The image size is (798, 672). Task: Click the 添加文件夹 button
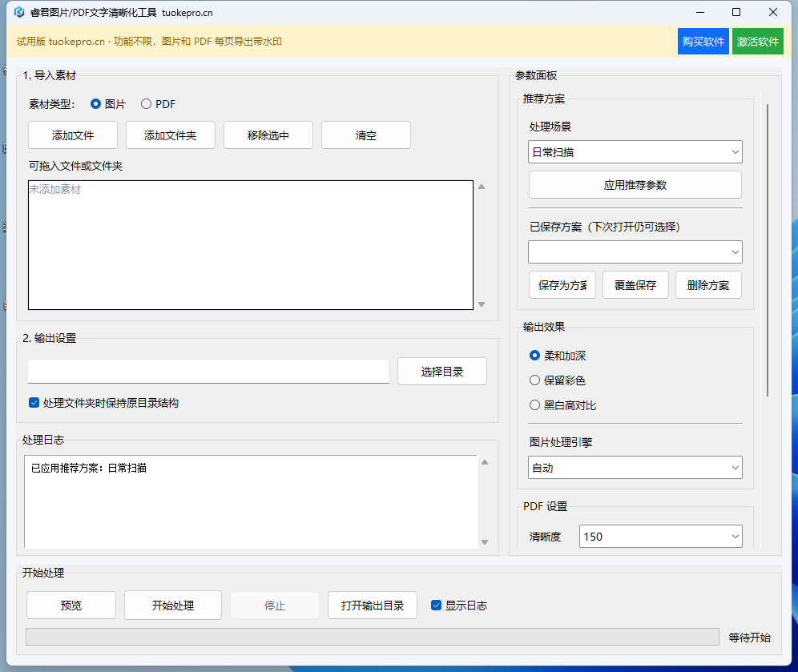click(171, 135)
